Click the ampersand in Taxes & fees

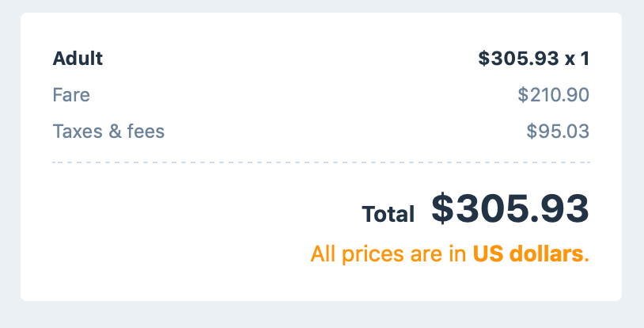114,131
